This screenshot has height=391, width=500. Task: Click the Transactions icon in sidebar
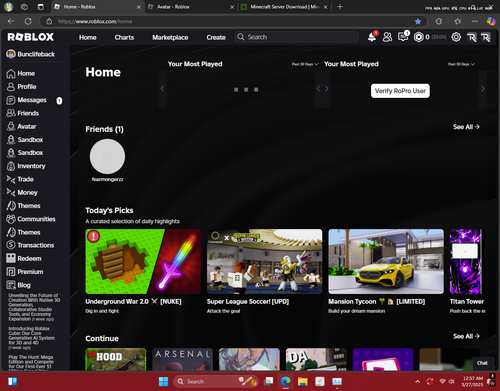click(11, 245)
